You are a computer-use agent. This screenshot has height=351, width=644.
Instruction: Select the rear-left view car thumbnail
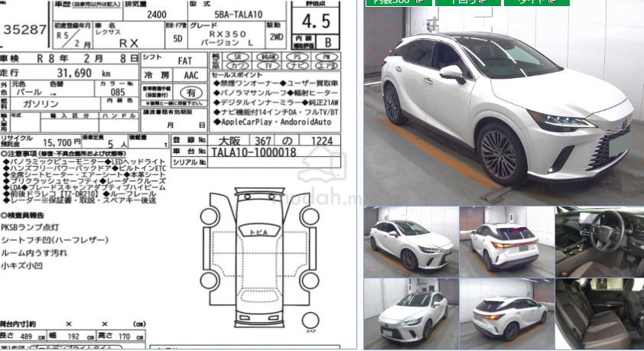pos(505,313)
